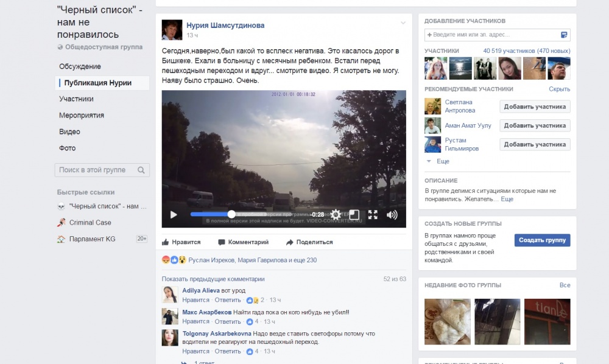Open Adilya Alieva's profile name
The height and width of the screenshot is (364, 609).
pyautogui.click(x=201, y=290)
